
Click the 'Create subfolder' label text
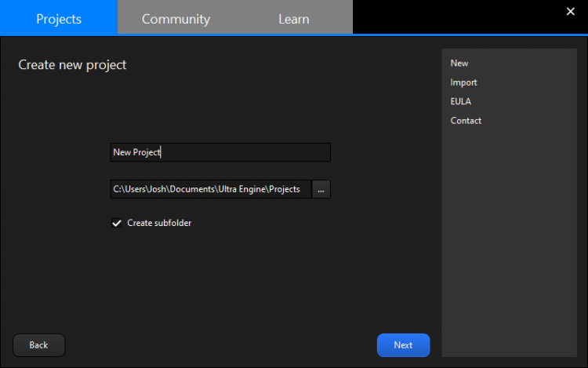[x=159, y=223]
